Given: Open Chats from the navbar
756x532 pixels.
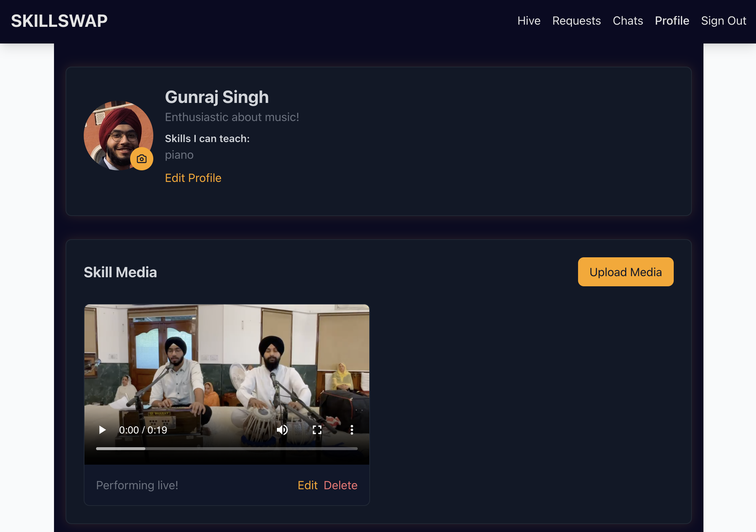Looking at the screenshot, I should 628,21.
